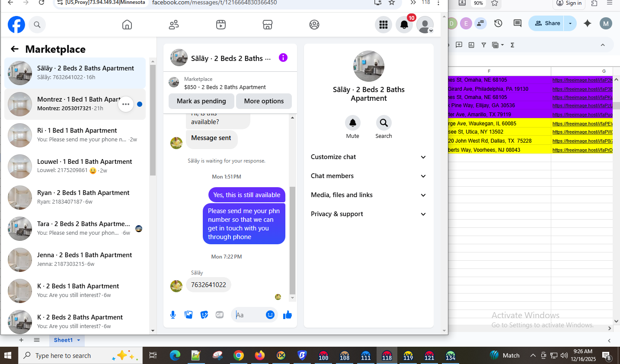Insert chart icon in Sheets toolbar
Image resolution: width=620 pixels, height=364 pixels.
pos(471,45)
